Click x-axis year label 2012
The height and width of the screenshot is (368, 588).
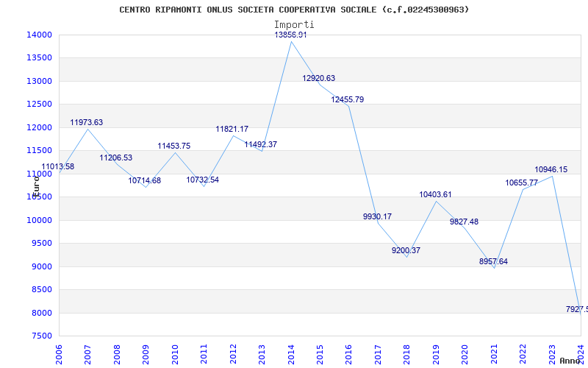pyautogui.click(x=233, y=354)
